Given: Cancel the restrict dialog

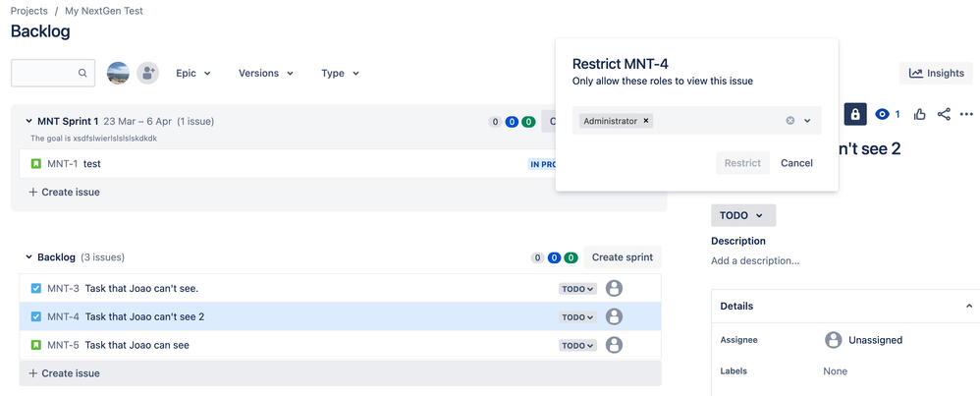Looking at the screenshot, I should point(796,163).
